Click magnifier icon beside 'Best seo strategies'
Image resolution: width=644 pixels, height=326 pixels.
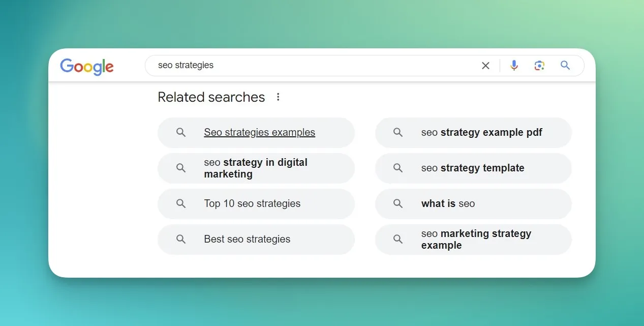coord(181,240)
